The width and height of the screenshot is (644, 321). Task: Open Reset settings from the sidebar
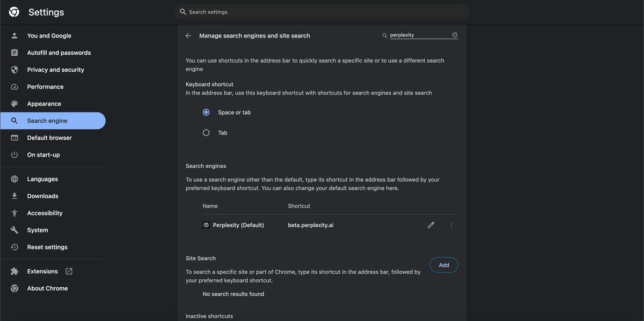click(47, 247)
